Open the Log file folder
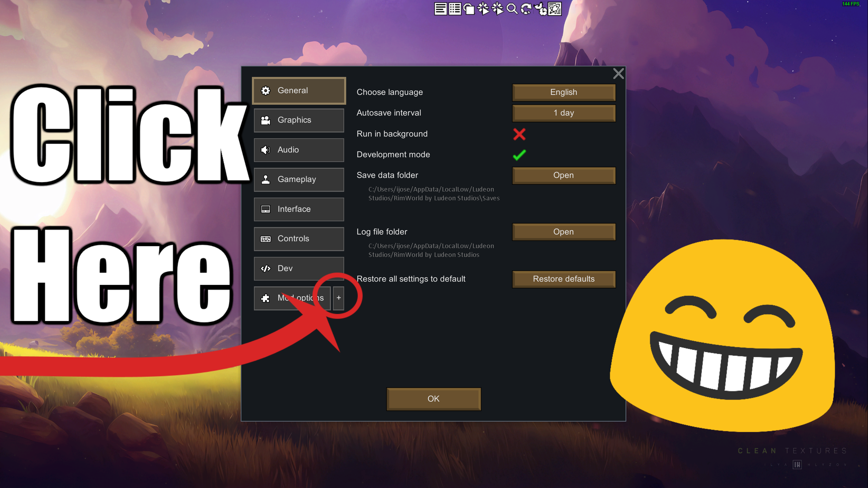868x488 pixels. click(x=564, y=232)
